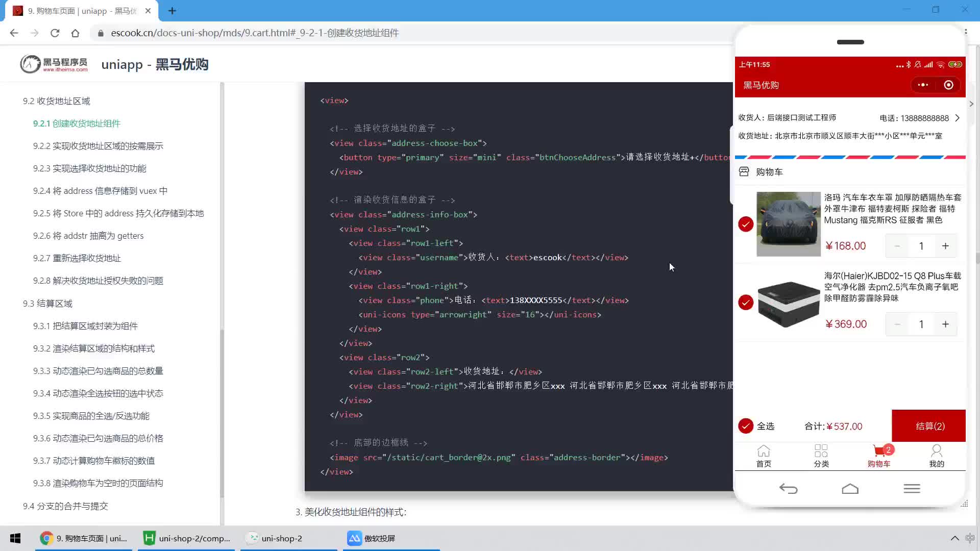Toggle the 全选 select-all radio
The image size is (980, 551).
pos(746,426)
